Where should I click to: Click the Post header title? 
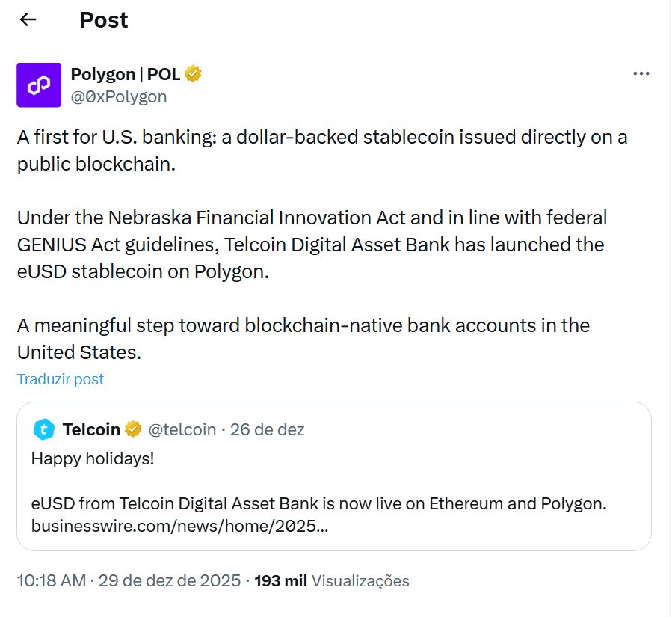point(104,20)
